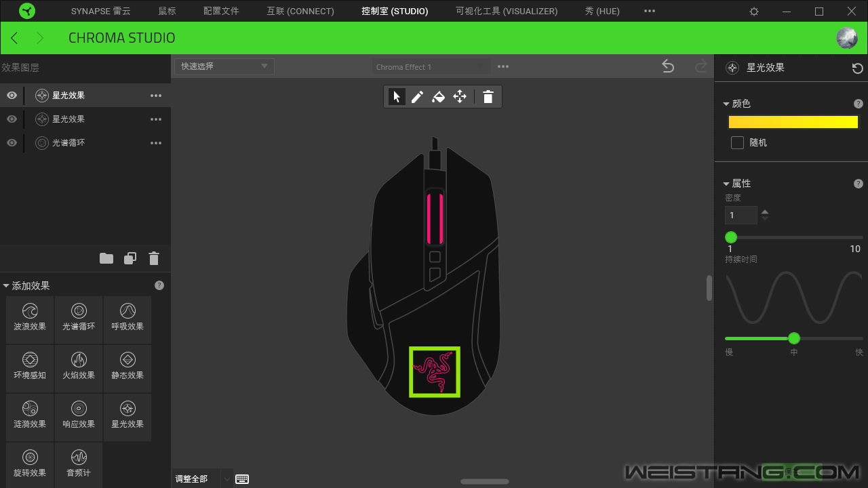The image size is (868, 488).
Task: Select the pointer selection tool
Action: click(x=397, y=97)
